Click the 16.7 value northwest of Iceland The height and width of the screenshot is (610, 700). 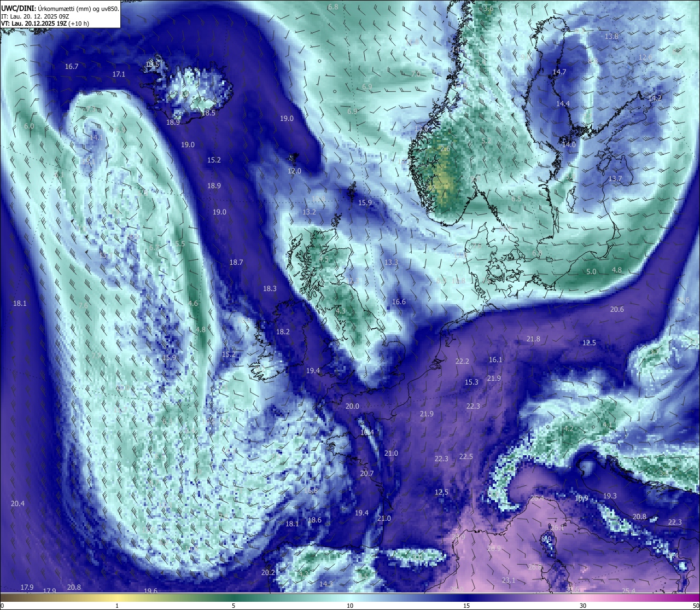[x=72, y=66]
